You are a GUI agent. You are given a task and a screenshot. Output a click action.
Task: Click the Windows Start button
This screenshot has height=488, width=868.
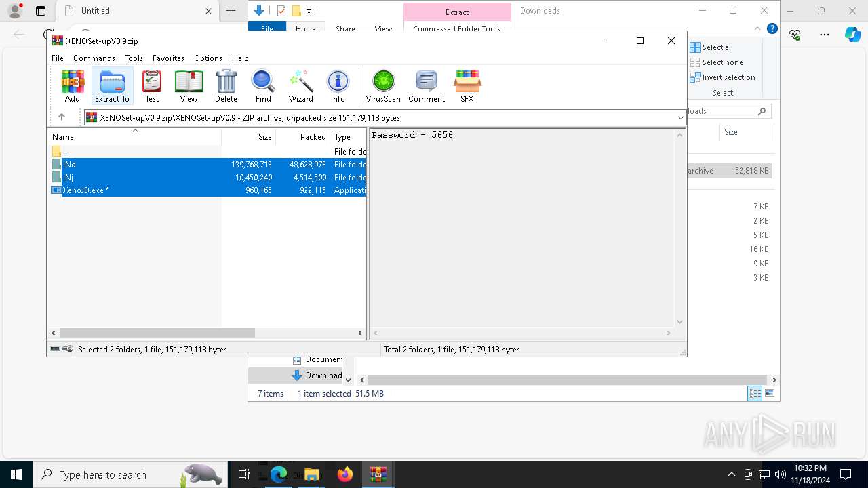[x=16, y=474]
